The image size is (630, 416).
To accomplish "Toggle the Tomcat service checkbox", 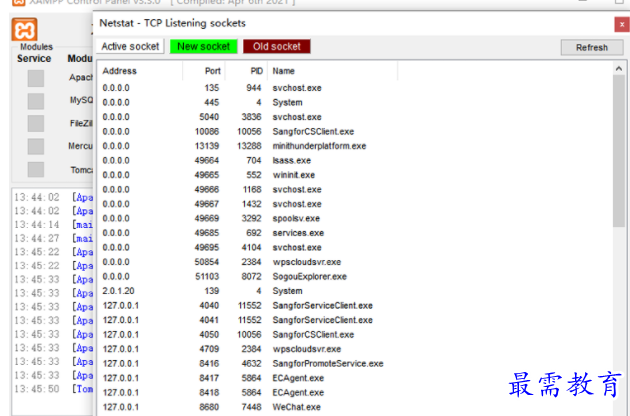I will point(36,170).
